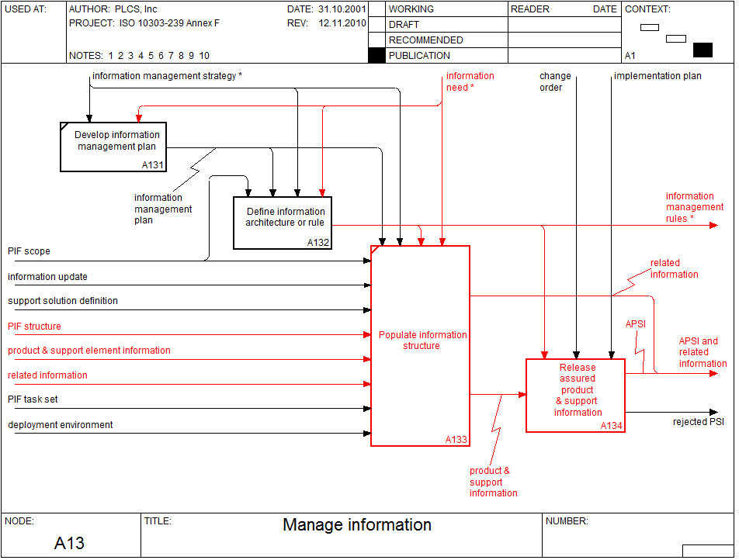The width and height of the screenshot is (739, 560).
Task: Click note number 10 in NOTES row
Action: click(204, 56)
